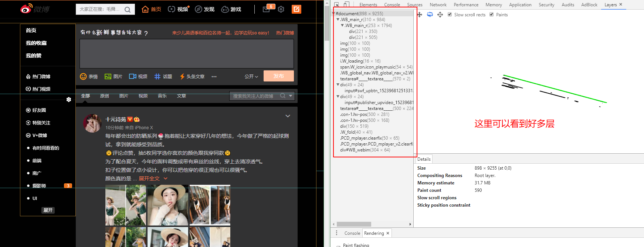Viewport: 644px width, 247px height.
Task: Select the Layers pan mode icon
Action: pos(420,14)
